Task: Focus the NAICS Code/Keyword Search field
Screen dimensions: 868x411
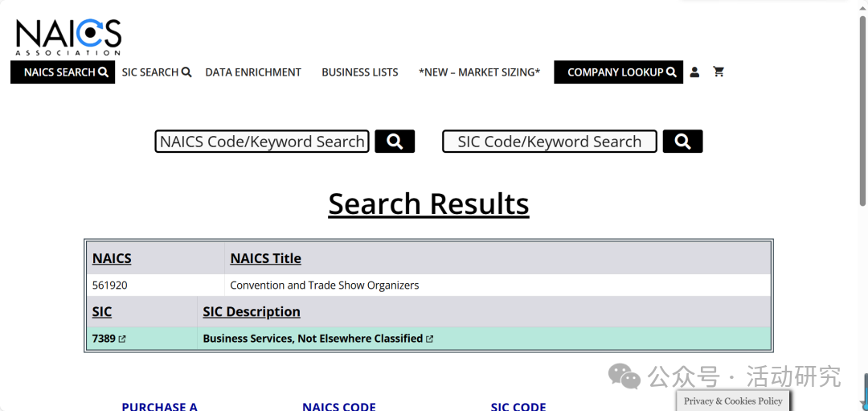Action: tap(262, 142)
